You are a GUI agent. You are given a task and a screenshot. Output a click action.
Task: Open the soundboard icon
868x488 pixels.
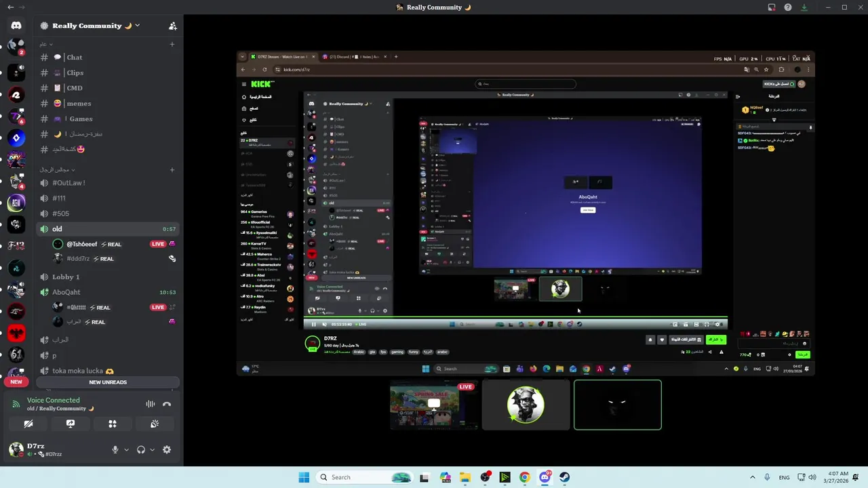coord(155,424)
